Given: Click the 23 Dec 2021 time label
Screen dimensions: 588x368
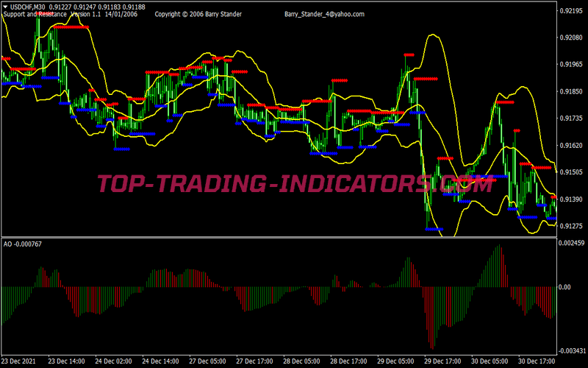Looking at the screenshot, I should [19, 361].
